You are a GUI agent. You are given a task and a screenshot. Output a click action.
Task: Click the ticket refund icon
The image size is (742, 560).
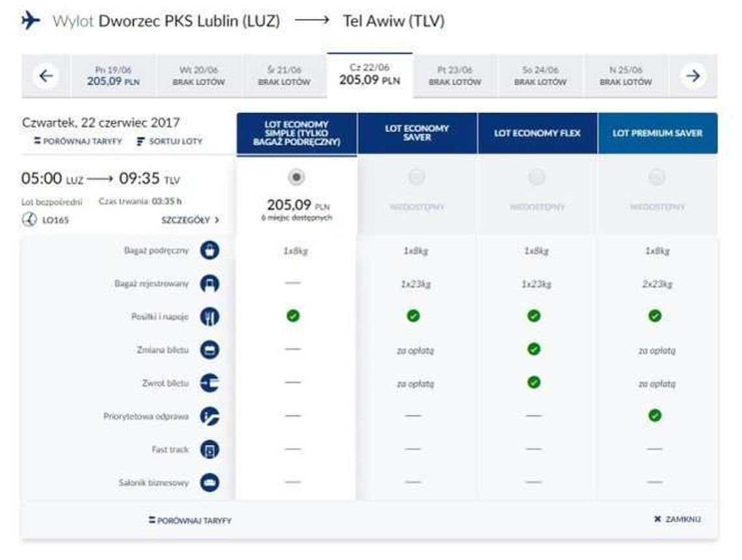tap(209, 384)
